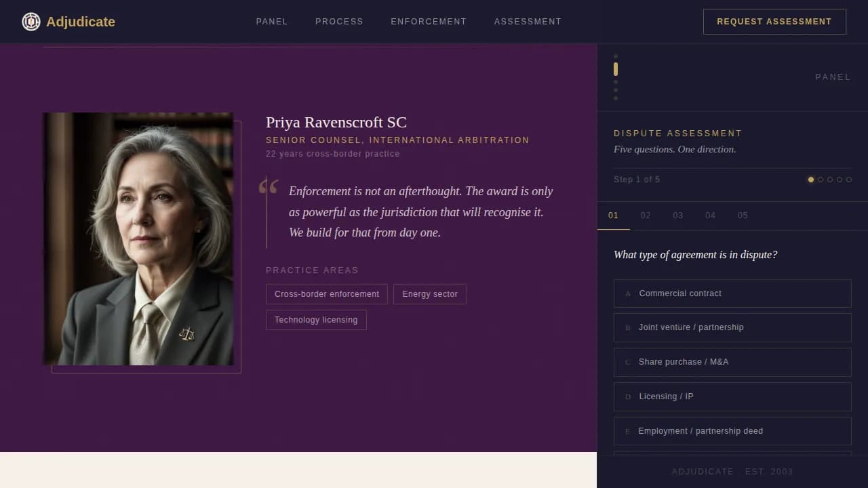Click the last dot in the vertical section indicator
The width and height of the screenshot is (868, 488).
[x=616, y=98]
